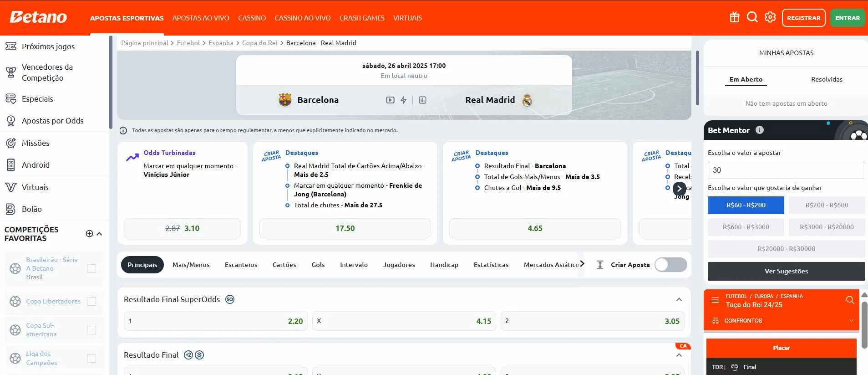This screenshot has width=868, height=375.
Task: Open the gift promotions icon
Action: click(734, 17)
